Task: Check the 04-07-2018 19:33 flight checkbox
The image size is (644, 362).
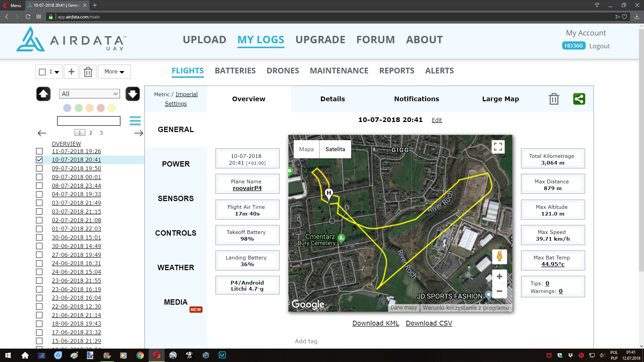Action: point(39,194)
